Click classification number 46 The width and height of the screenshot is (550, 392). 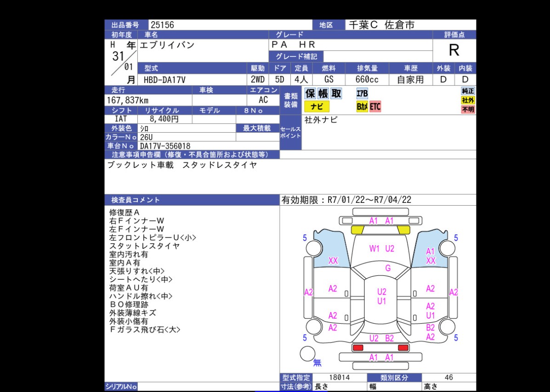click(x=448, y=378)
